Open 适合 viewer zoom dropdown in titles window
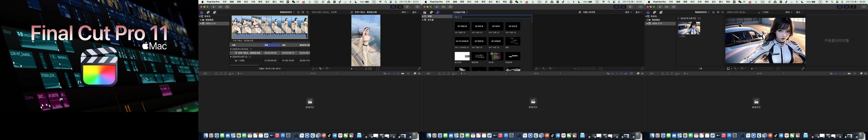 pyautogui.click(x=628, y=12)
